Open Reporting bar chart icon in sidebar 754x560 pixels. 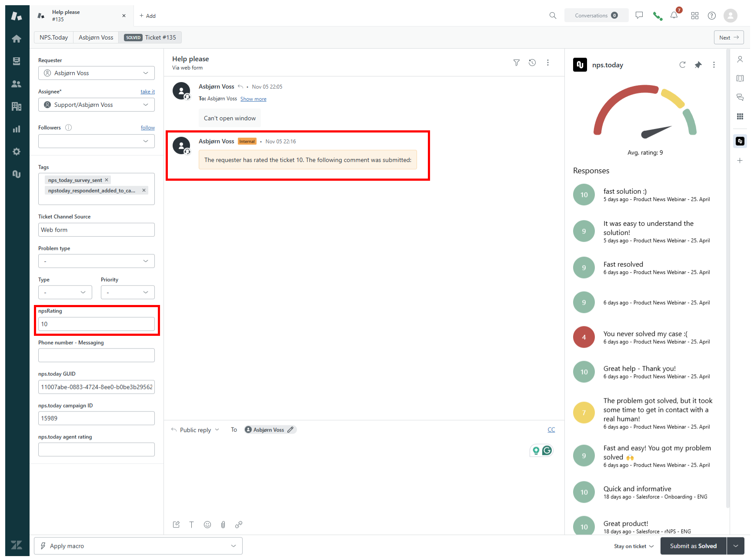[x=17, y=129]
